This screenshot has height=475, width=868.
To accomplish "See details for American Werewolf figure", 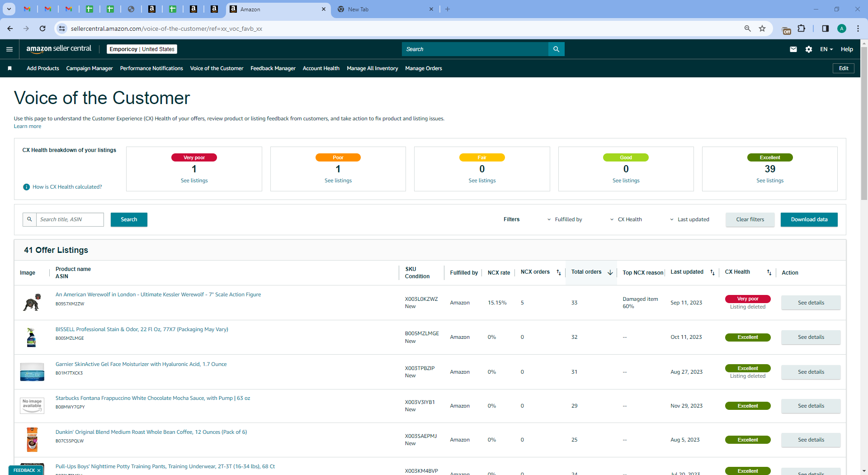I will [811, 303].
